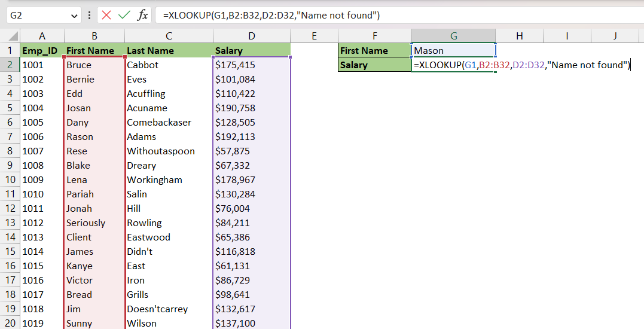
Task: Select column B header
Action: 94,36
